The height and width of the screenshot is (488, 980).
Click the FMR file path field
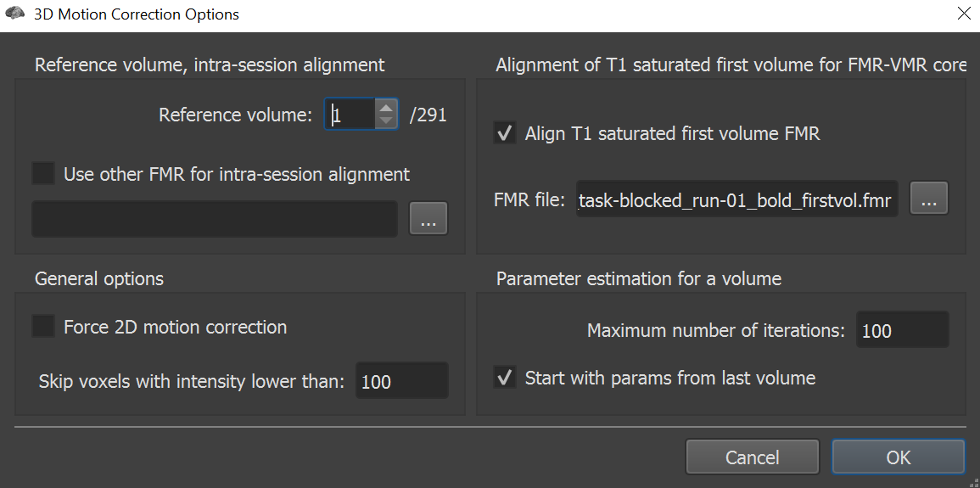coord(736,199)
